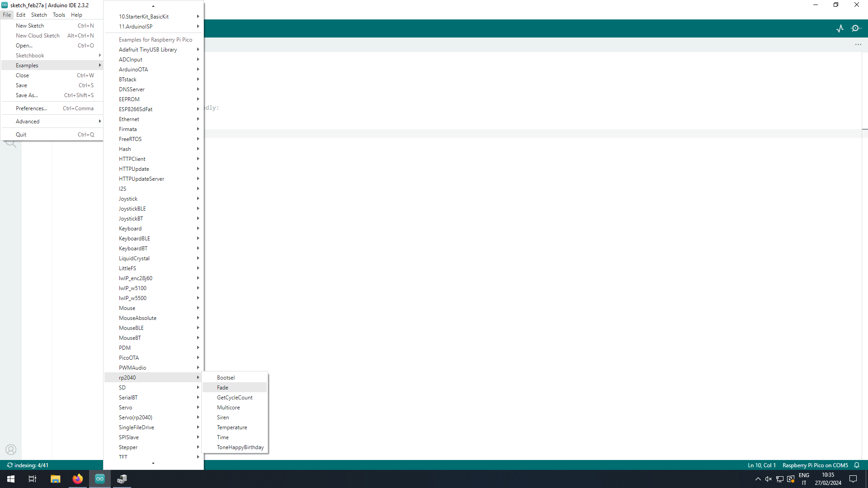The height and width of the screenshot is (488, 868).
Task: Select Quit from the File menu
Action: point(52,135)
